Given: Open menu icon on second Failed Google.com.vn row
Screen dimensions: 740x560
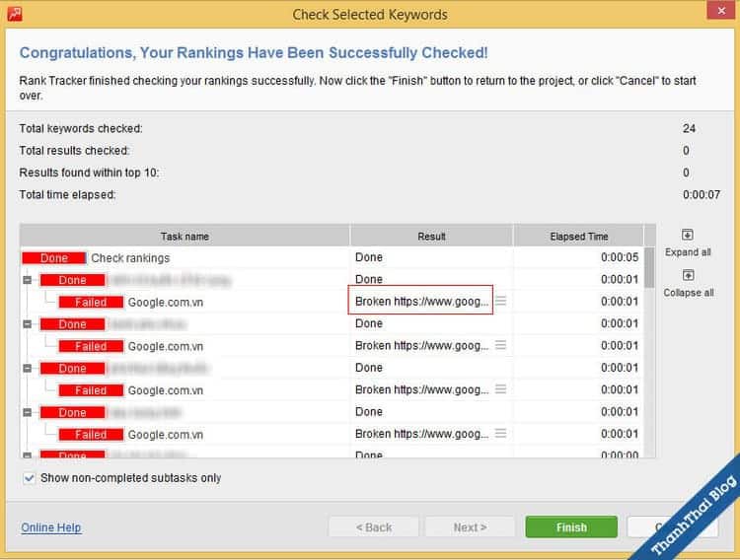Looking at the screenshot, I should [x=500, y=345].
